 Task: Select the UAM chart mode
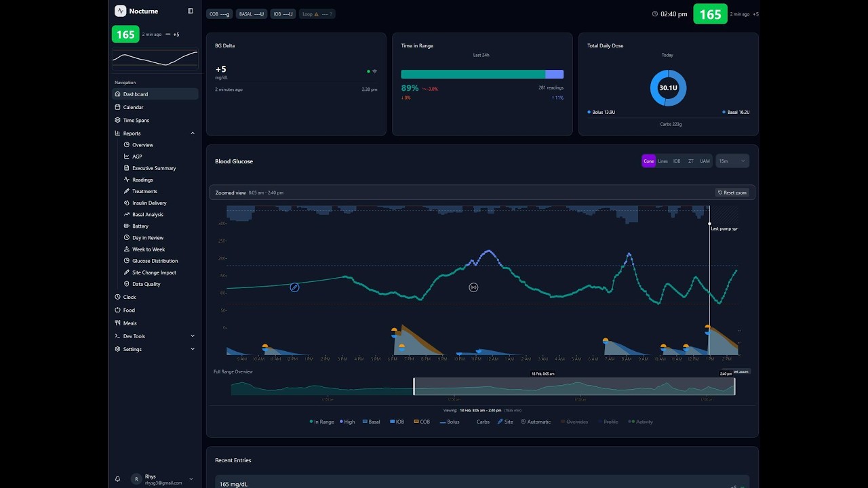point(705,161)
